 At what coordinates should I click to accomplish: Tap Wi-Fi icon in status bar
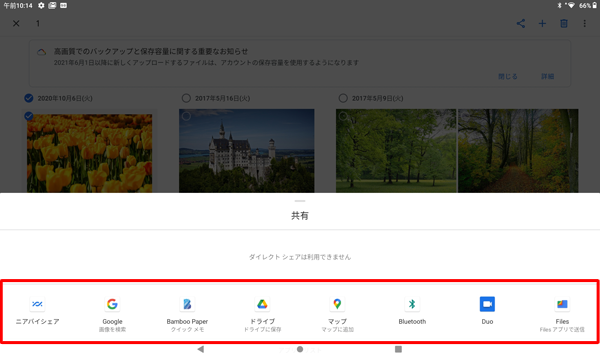[571, 5]
